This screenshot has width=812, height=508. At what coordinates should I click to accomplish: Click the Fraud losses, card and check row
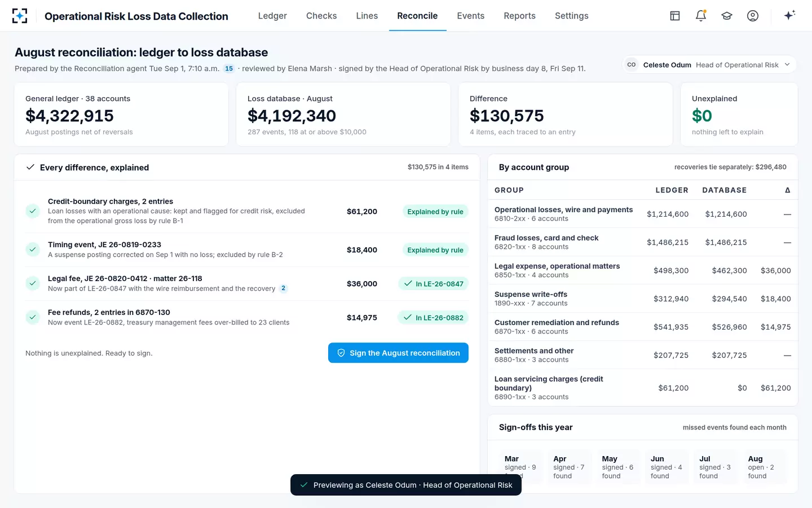(x=643, y=242)
